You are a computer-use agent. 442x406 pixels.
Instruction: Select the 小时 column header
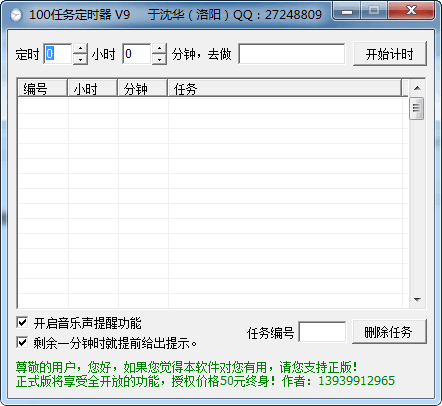93,88
